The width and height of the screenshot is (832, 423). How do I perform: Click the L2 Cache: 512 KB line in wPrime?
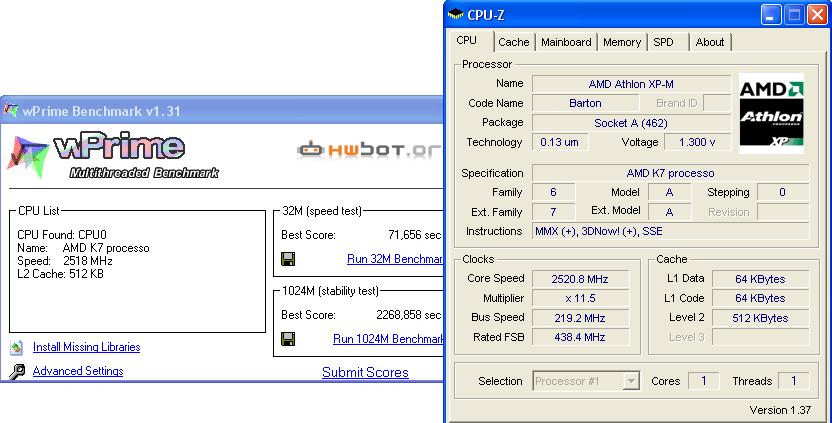click(60, 274)
